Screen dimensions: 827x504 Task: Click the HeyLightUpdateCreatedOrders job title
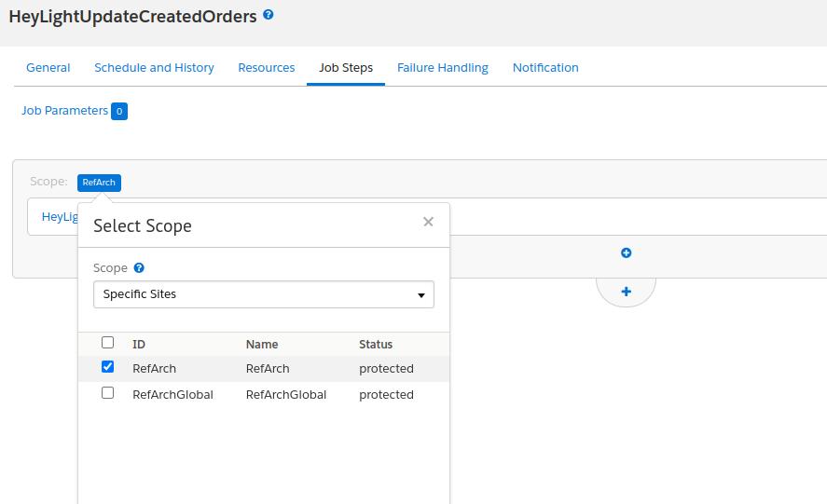pos(133,17)
